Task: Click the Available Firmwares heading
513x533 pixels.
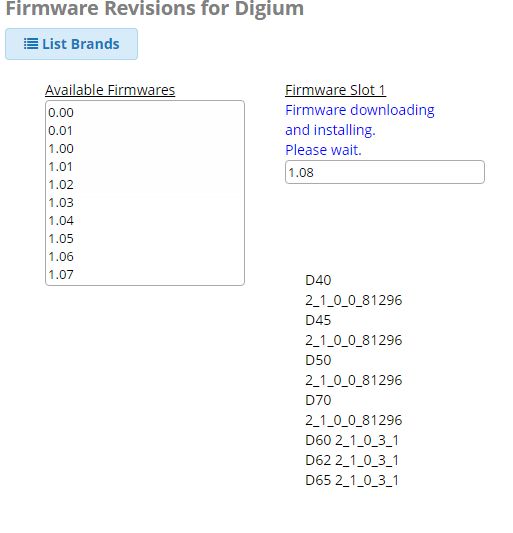Action: coord(110,90)
